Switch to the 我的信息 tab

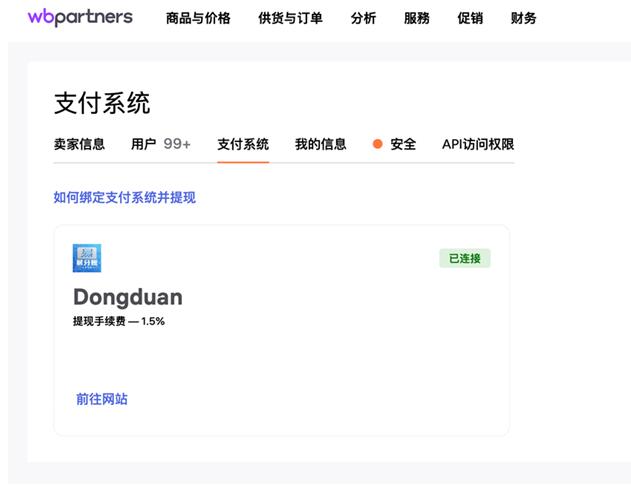pyautogui.click(x=320, y=144)
